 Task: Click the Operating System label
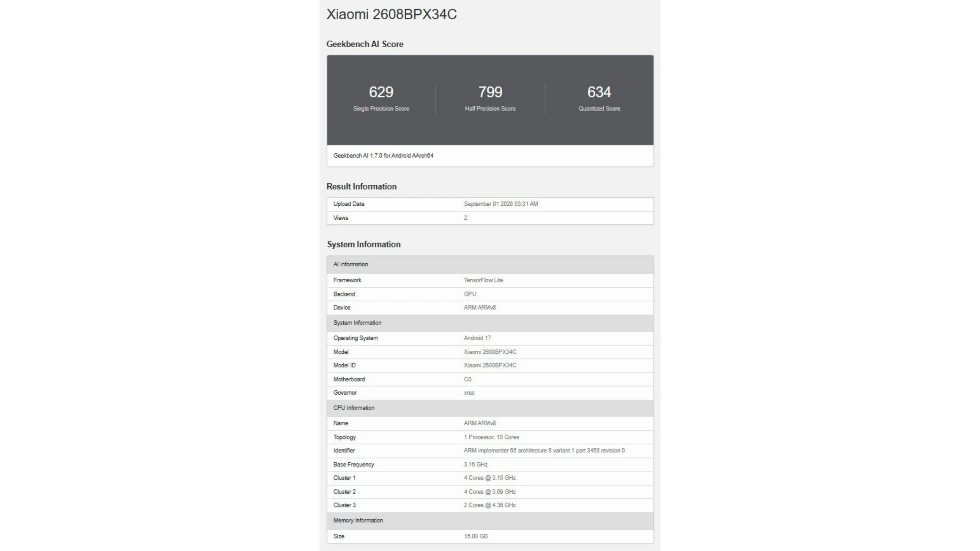click(356, 338)
